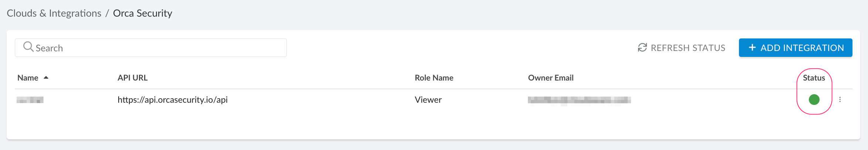Click the API URL column header
Viewport: 868px width, 150px height.
coord(132,78)
